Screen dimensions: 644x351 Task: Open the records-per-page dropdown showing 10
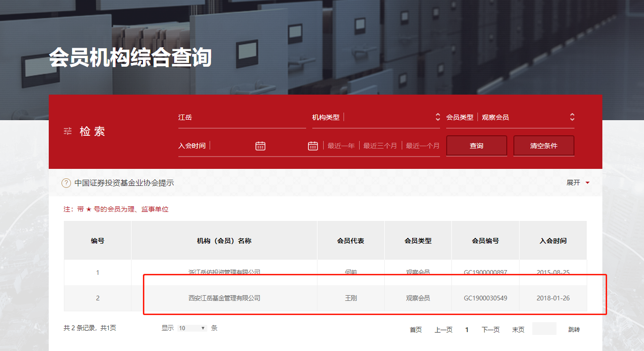coord(192,328)
